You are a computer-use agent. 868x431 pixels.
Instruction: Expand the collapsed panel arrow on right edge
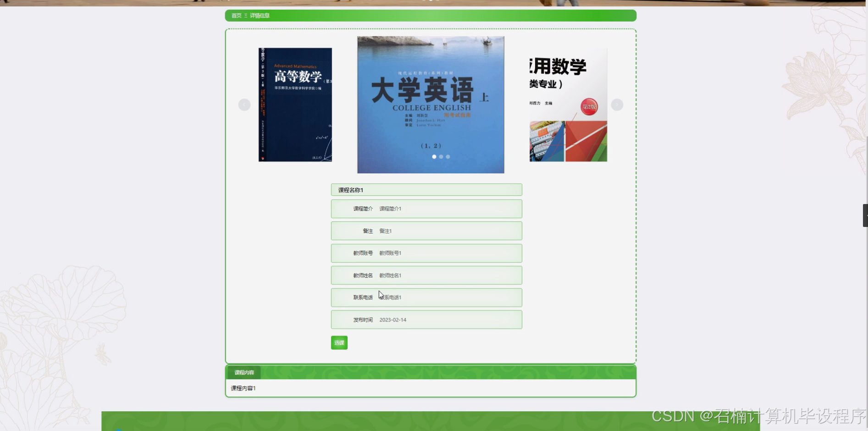tap(865, 215)
